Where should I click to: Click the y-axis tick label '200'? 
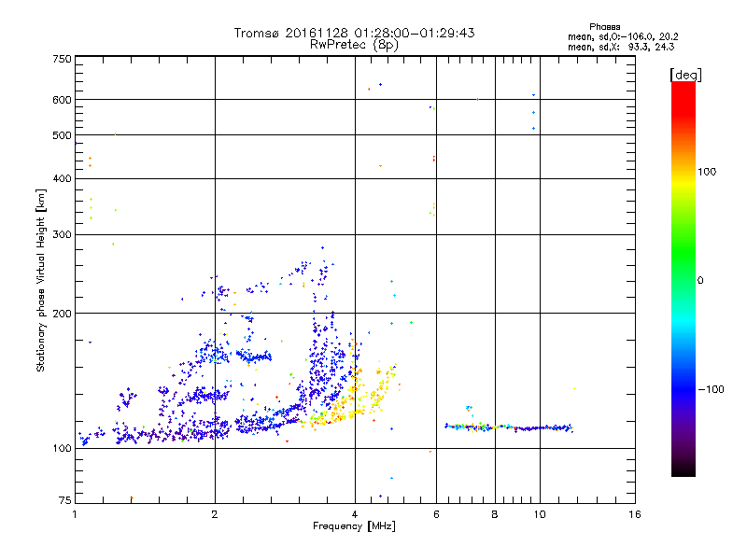coord(62,314)
